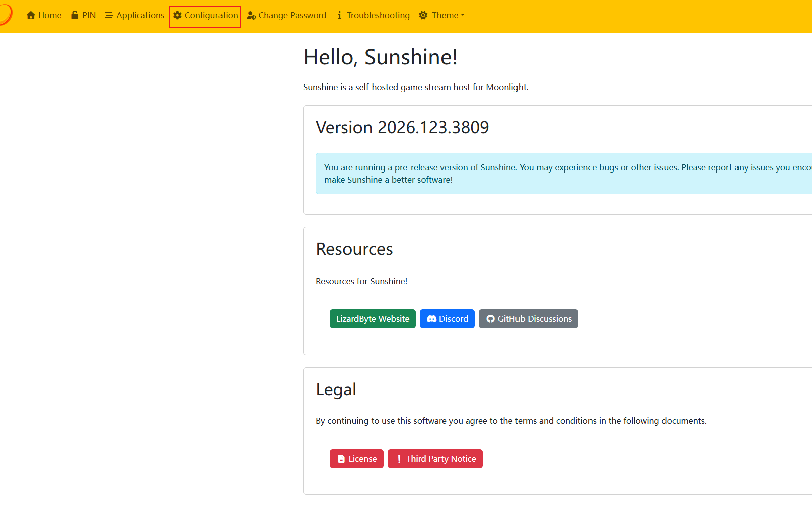Click the list icon beside Applications

coord(109,15)
